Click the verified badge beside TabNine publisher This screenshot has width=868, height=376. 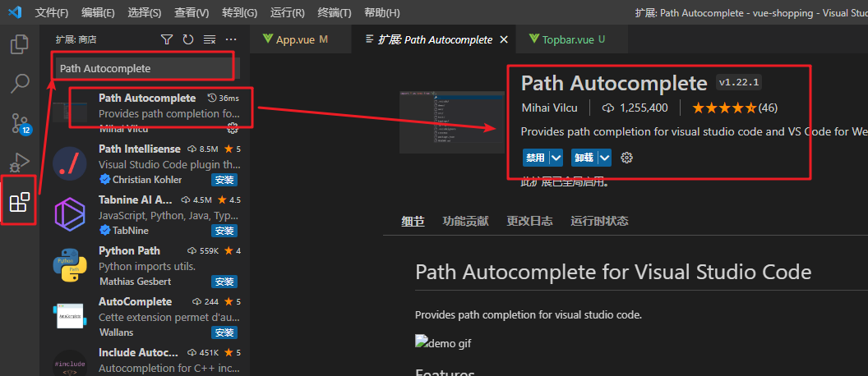(x=104, y=231)
